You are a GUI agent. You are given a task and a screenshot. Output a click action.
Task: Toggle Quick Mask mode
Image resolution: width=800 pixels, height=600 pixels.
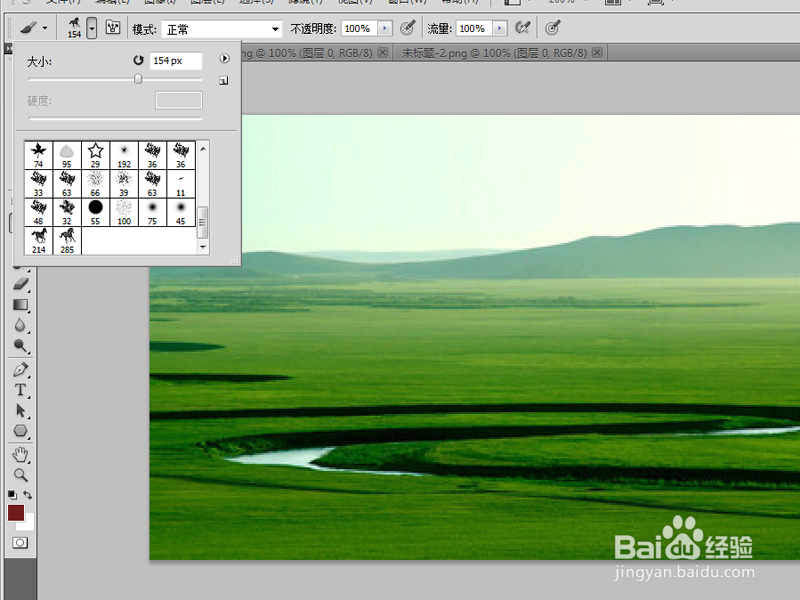pos(20,542)
